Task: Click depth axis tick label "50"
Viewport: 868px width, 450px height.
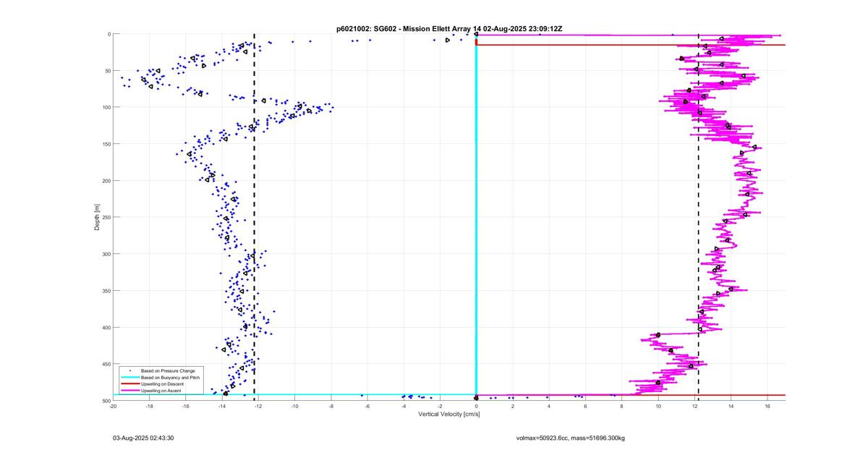Action: click(x=107, y=71)
